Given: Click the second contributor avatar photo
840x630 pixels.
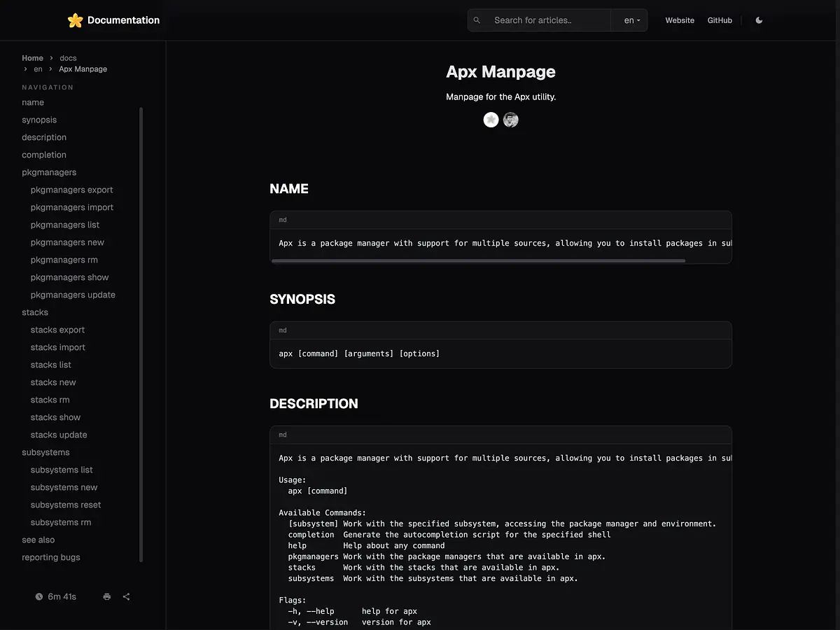Looking at the screenshot, I should [511, 120].
